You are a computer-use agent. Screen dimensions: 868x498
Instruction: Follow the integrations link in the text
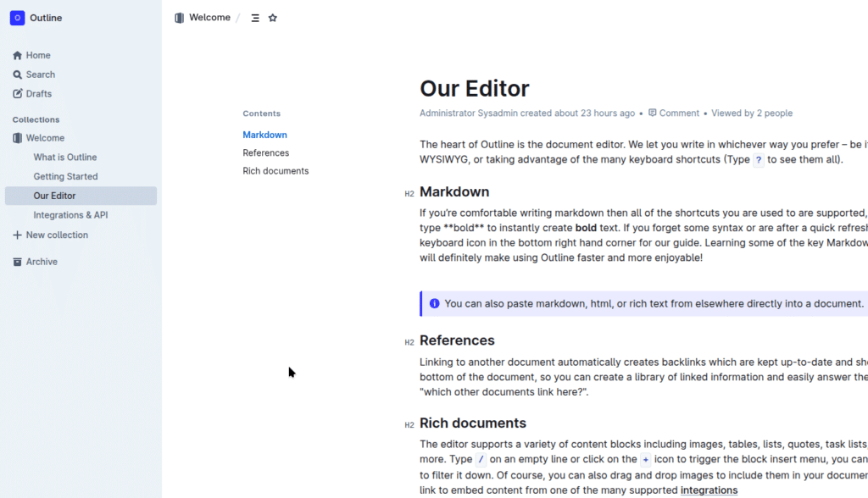click(709, 490)
